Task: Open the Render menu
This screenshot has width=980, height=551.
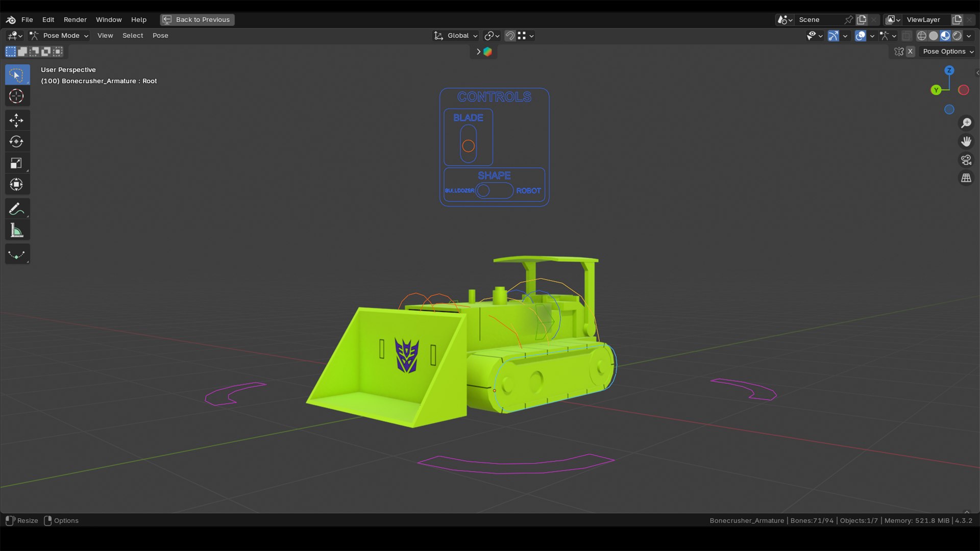Action: [75, 19]
